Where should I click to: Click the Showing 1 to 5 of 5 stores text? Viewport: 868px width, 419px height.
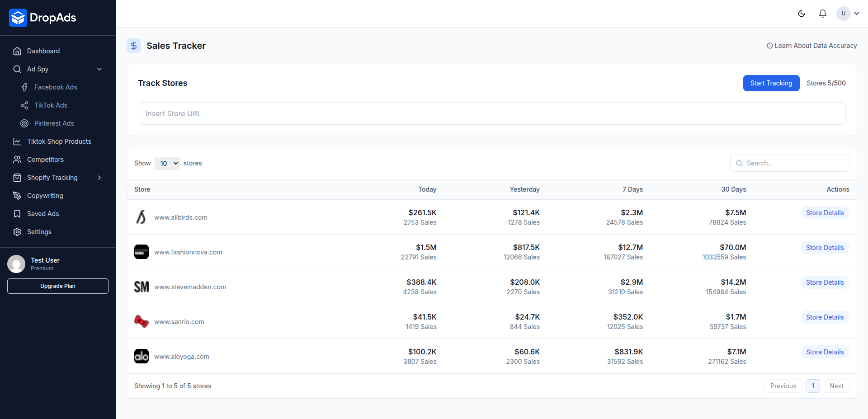point(173,386)
